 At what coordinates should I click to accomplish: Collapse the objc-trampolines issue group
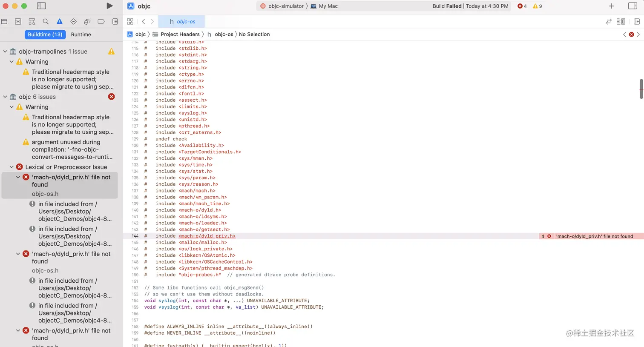point(5,52)
